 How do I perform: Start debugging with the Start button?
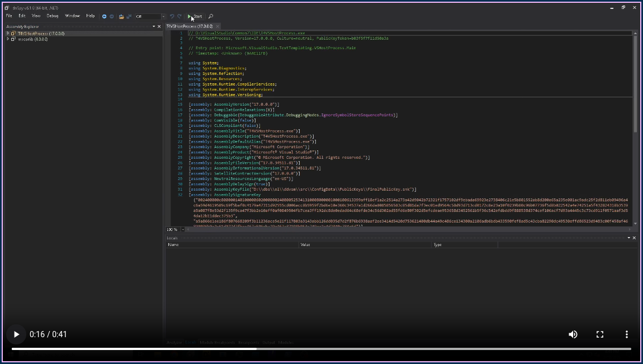(x=195, y=16)
